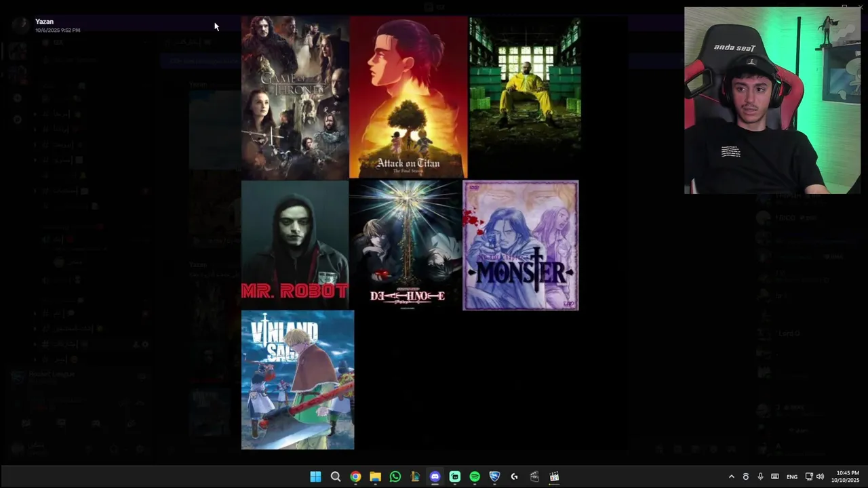Viewport: 868px width, 488px height.
Task: Click the Attack on Titan poster
Action: pyautogui.click(x=408, y=98)
